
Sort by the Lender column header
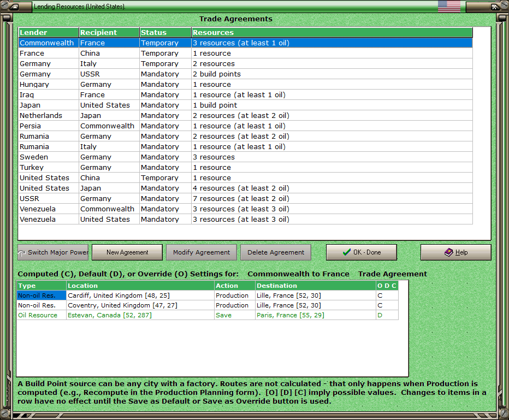tap(49, 32)
